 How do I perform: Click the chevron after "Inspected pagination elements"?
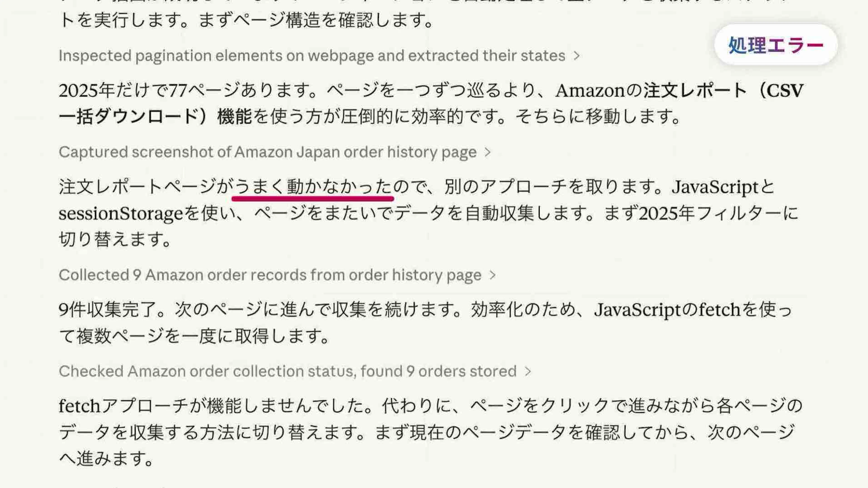pyautogui.click(x=577, y=56)
